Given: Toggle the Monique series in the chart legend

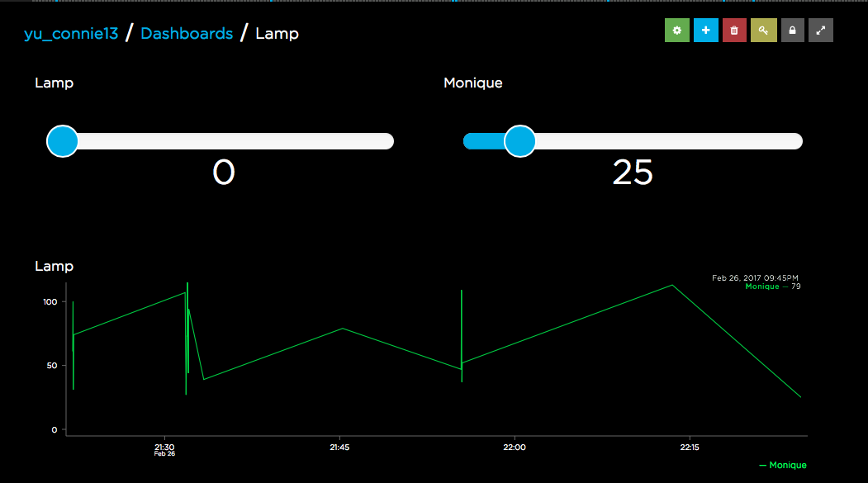Looking at the screenshot, I should [x=783, y=466].
